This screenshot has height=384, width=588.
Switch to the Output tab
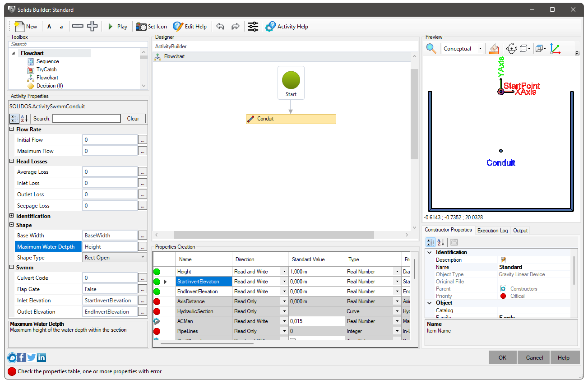pyautogui.click(x=520, y=231)
